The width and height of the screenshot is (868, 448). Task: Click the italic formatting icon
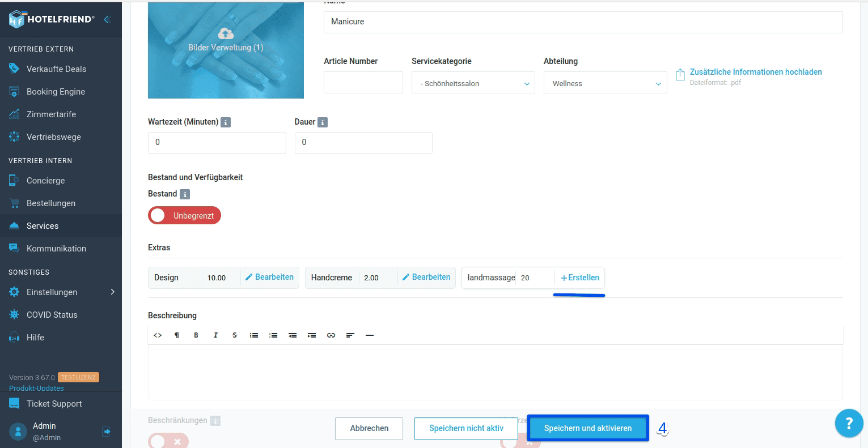(215, 335)
